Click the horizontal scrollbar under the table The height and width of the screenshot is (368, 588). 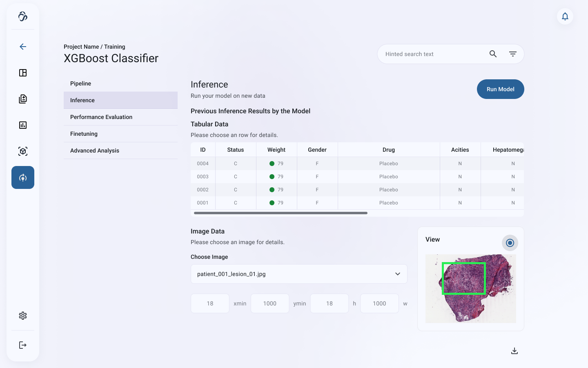coord(281,213)
